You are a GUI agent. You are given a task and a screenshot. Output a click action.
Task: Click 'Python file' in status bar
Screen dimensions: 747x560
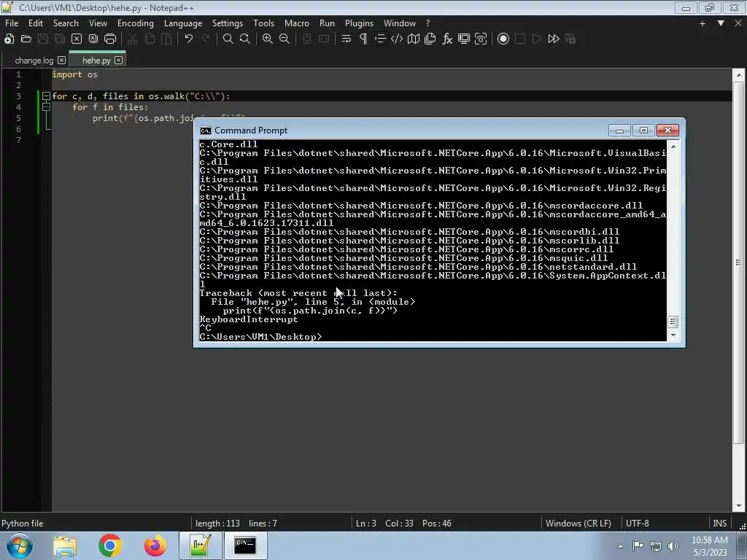(23, 524)
